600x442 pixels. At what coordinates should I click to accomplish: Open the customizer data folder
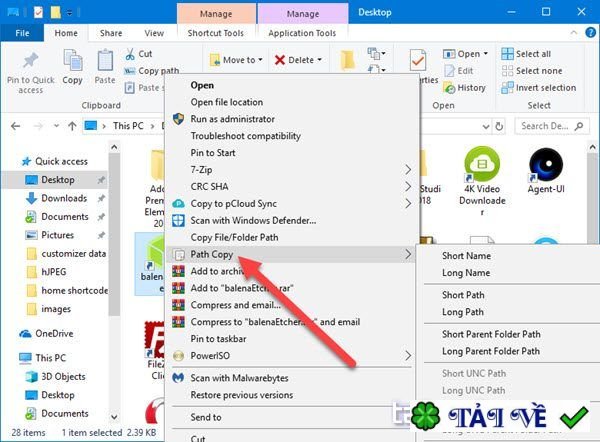tap(66, 254)
